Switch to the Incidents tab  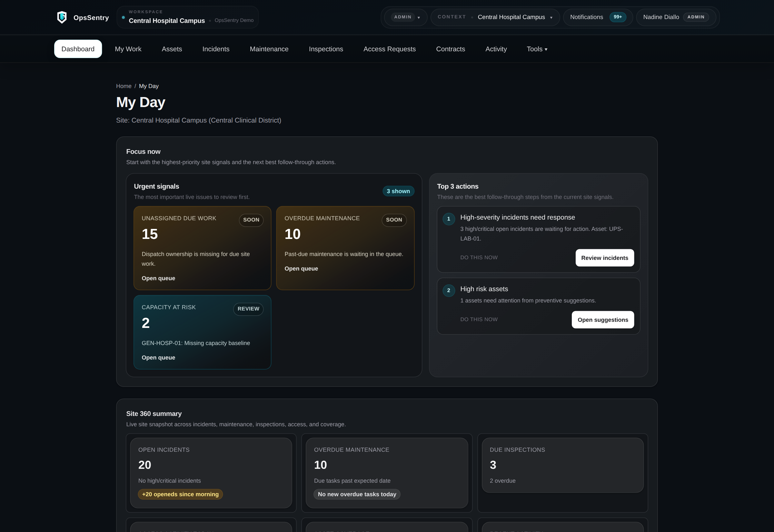[x=216, y=49]
